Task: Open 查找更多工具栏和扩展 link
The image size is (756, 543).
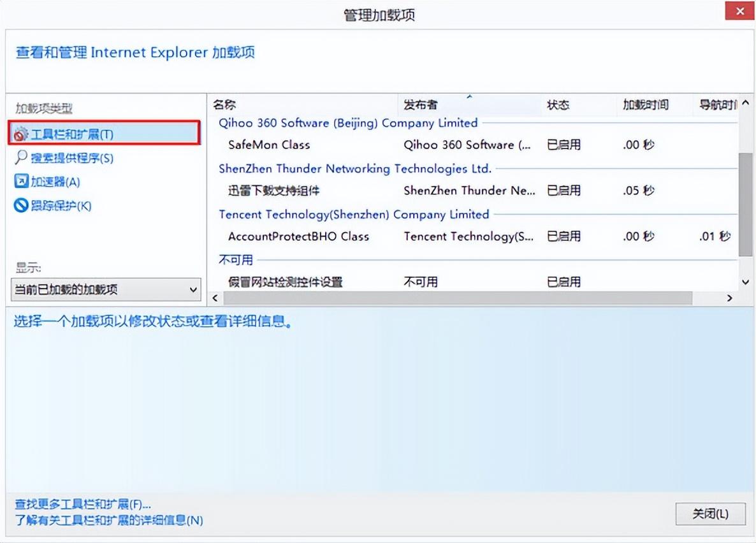Action: click(x=83, y=505)
